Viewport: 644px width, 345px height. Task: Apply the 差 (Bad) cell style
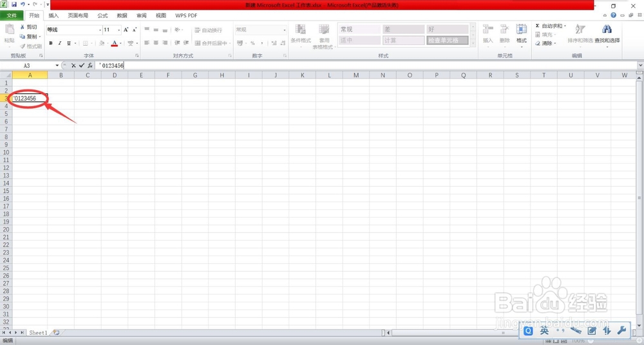403,30
